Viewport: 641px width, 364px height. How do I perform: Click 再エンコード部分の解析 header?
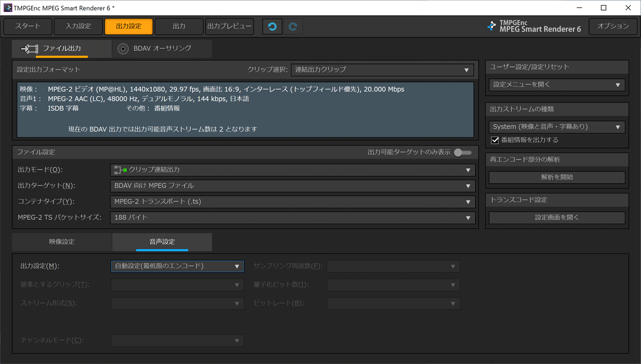(525, 160)
